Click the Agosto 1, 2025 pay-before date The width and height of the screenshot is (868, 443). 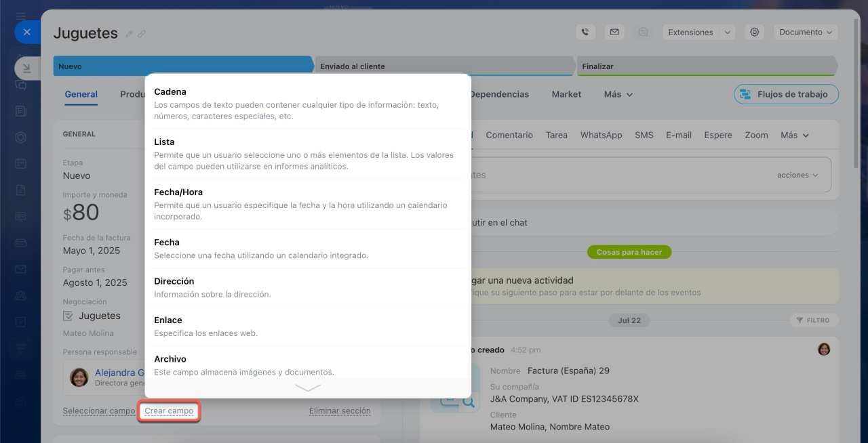95,282
